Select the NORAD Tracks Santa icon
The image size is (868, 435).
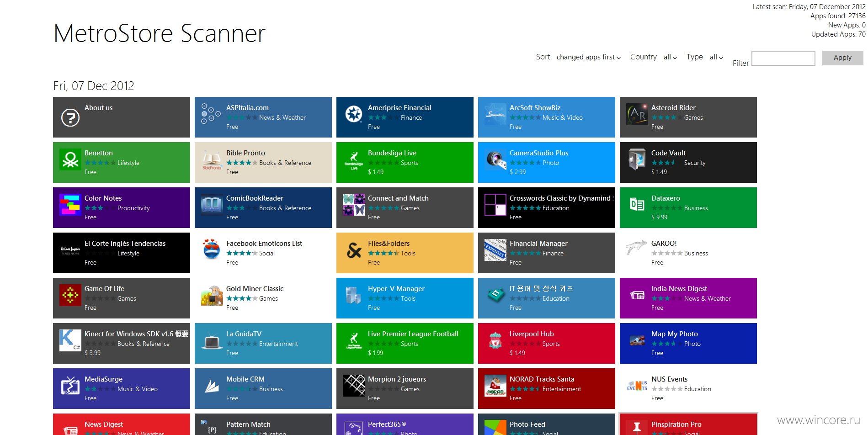[x=495, y=385]
